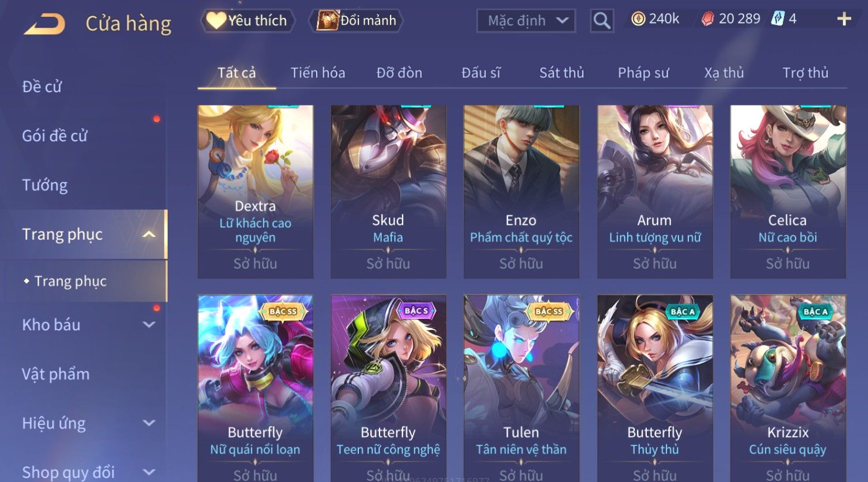
Task: Open search with magnifier icon
Action: point(602,21)
